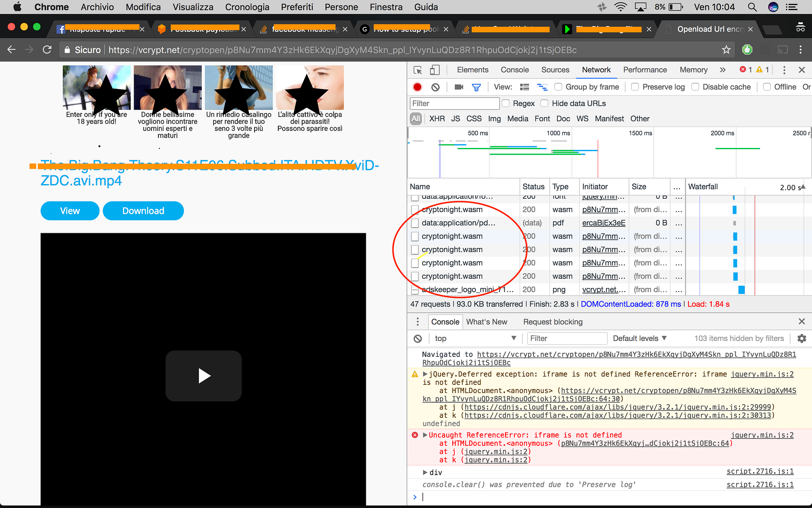Enable Preserve log checkbox
The height and width of the screenshot is (508, 812).
point(635,87)
